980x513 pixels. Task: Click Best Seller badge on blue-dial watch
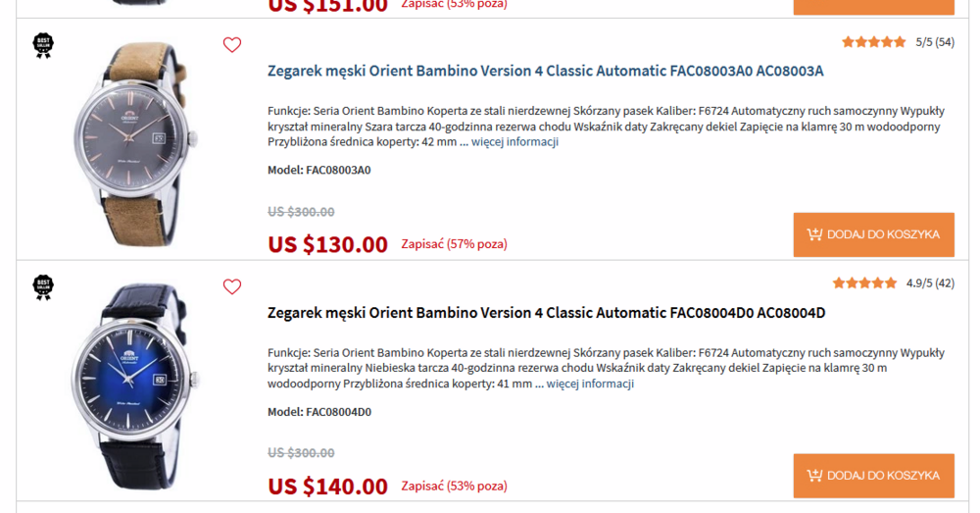43,286
